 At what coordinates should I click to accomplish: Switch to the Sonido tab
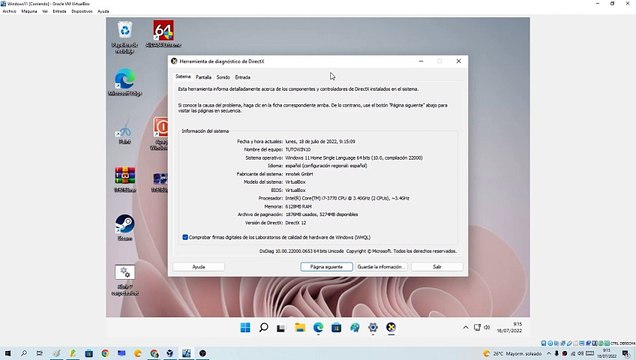pyautogui.click(x=223, y=77)
